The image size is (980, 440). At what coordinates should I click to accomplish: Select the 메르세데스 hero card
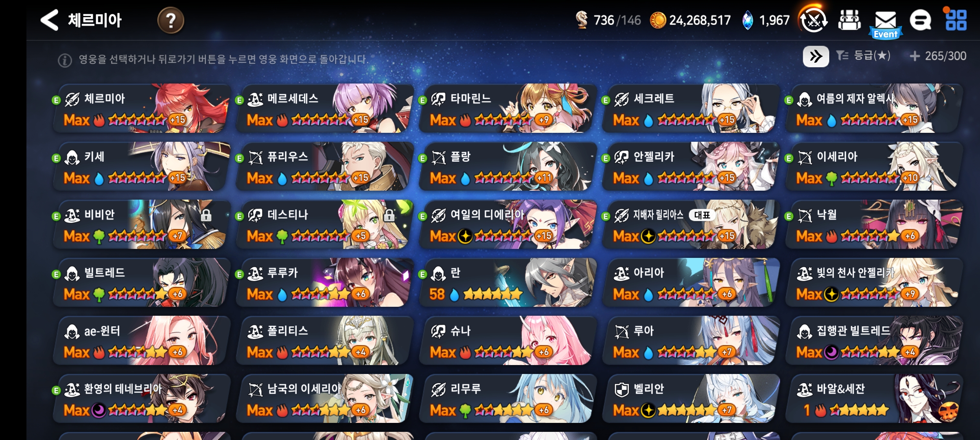point(324,108)
